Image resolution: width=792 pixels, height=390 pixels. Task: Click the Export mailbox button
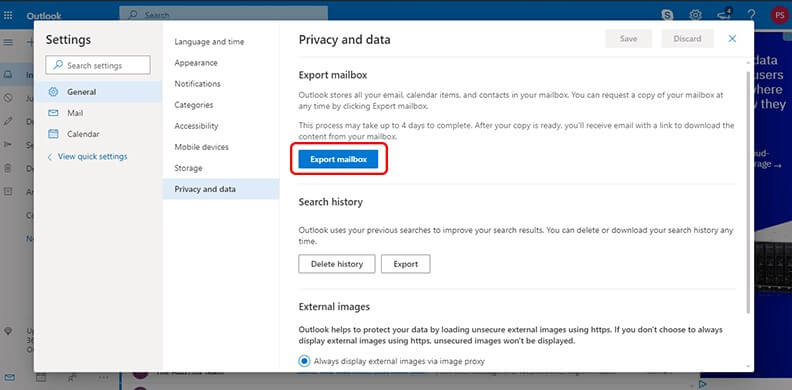(x=338, y=159)
